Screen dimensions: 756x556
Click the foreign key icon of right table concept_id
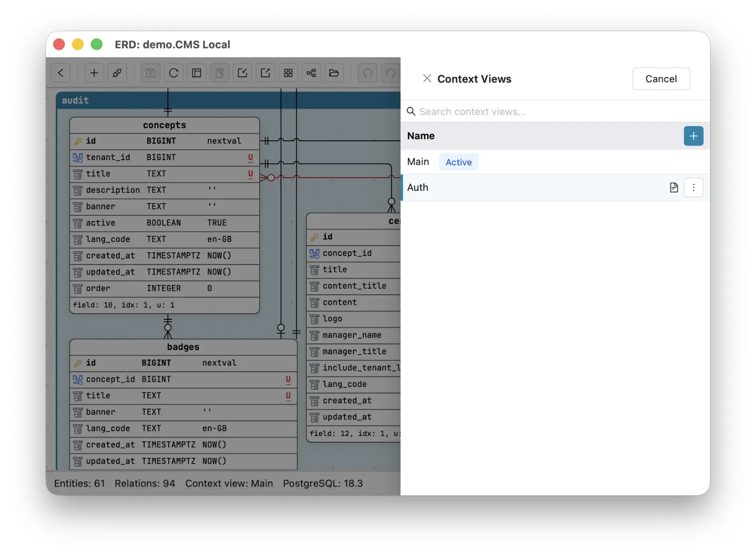pyautogui.click(x=314, y=254)
